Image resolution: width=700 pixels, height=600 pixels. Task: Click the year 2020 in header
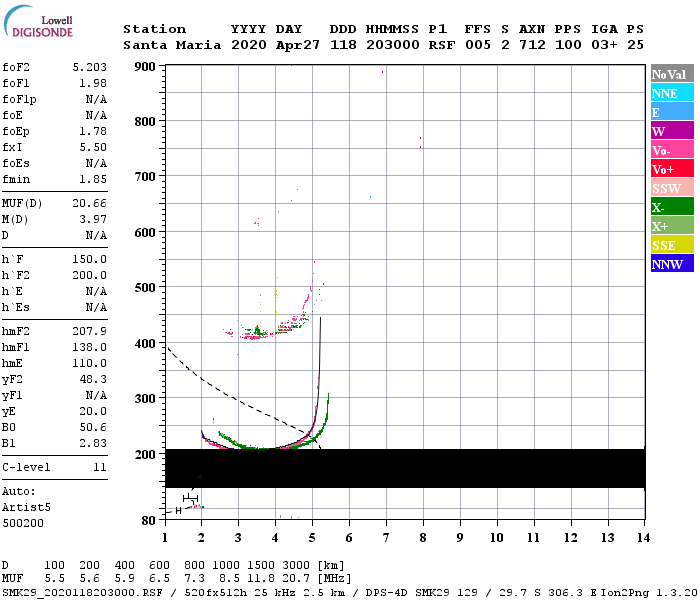pos(249,45)
